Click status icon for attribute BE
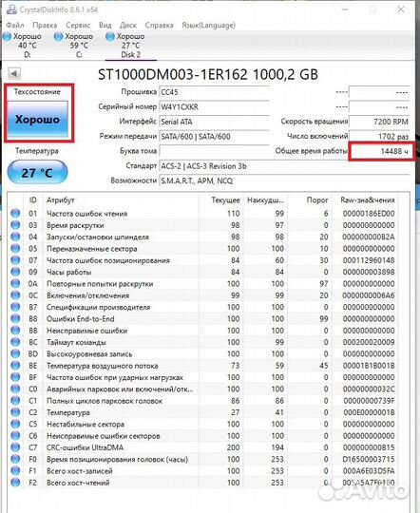The height and width of the screenshot is (513, 420). coord(15,366)
